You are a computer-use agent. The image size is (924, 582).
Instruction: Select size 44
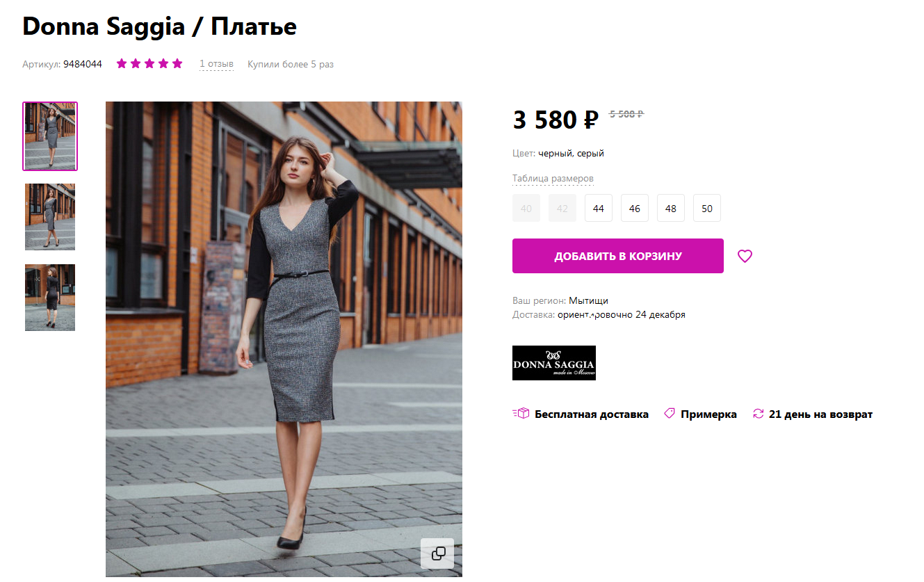[598, 208]
